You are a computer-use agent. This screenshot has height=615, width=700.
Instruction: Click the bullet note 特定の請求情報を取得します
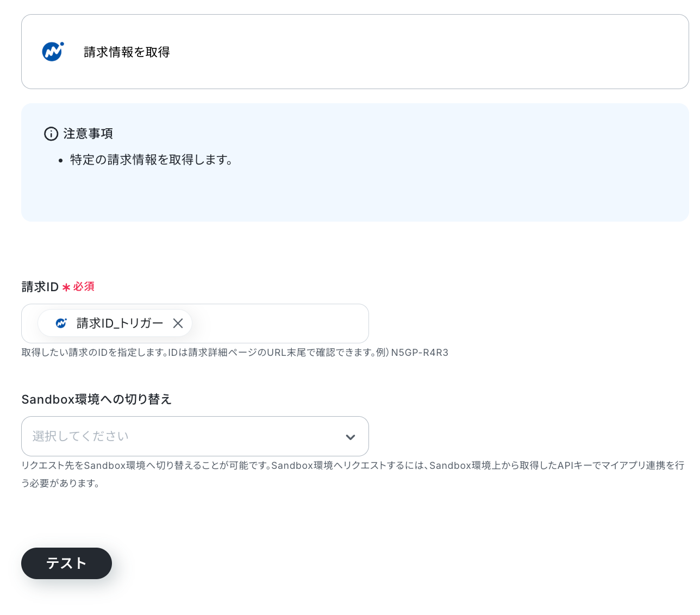(x=152, y=160)
